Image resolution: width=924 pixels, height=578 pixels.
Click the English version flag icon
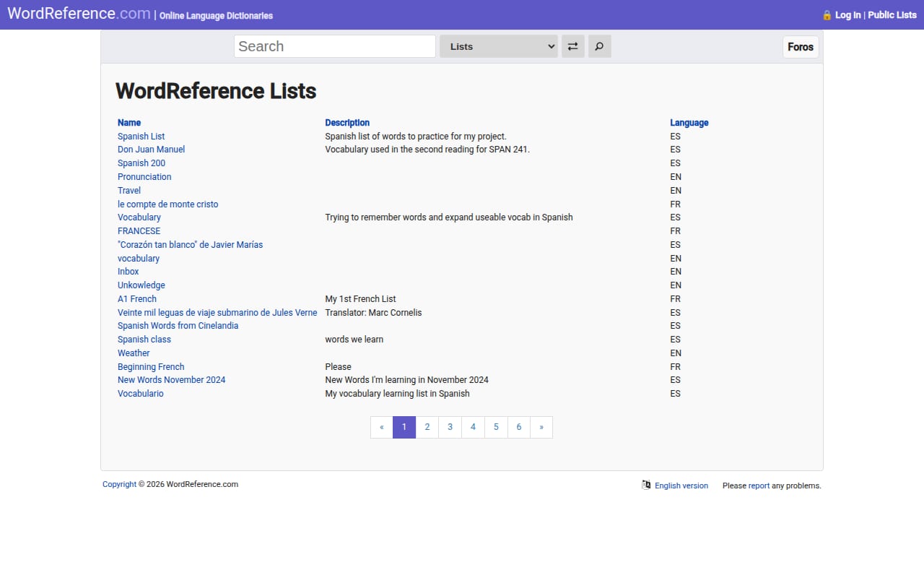(x=646, y=485)
